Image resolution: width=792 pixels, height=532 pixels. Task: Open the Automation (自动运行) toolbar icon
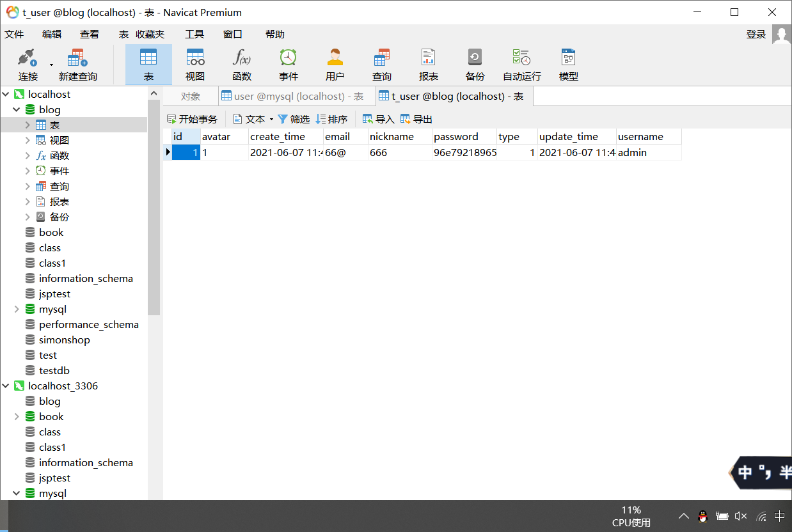522,65
